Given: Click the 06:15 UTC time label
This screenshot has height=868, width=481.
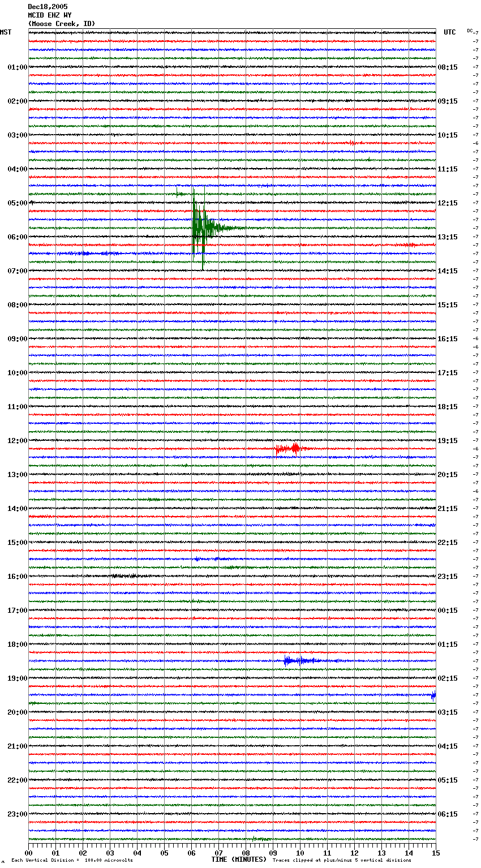Looking at the screenshot, I should click(x=448, y=814).
